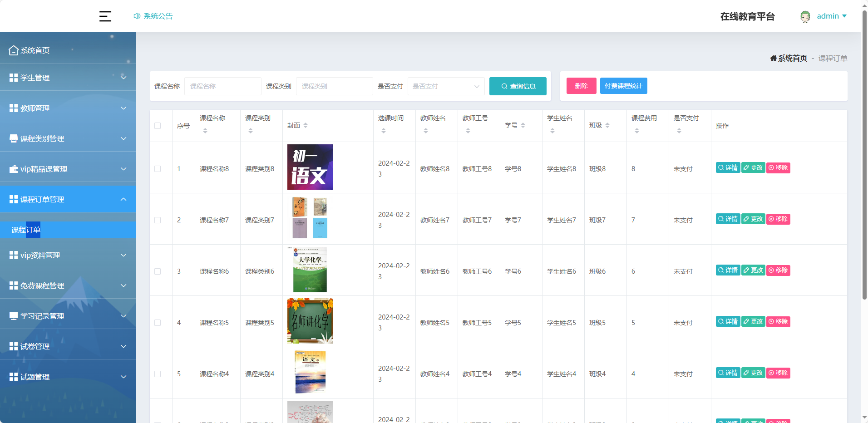Open the 初一语文 cover thumbnail

tap(310, 167)
